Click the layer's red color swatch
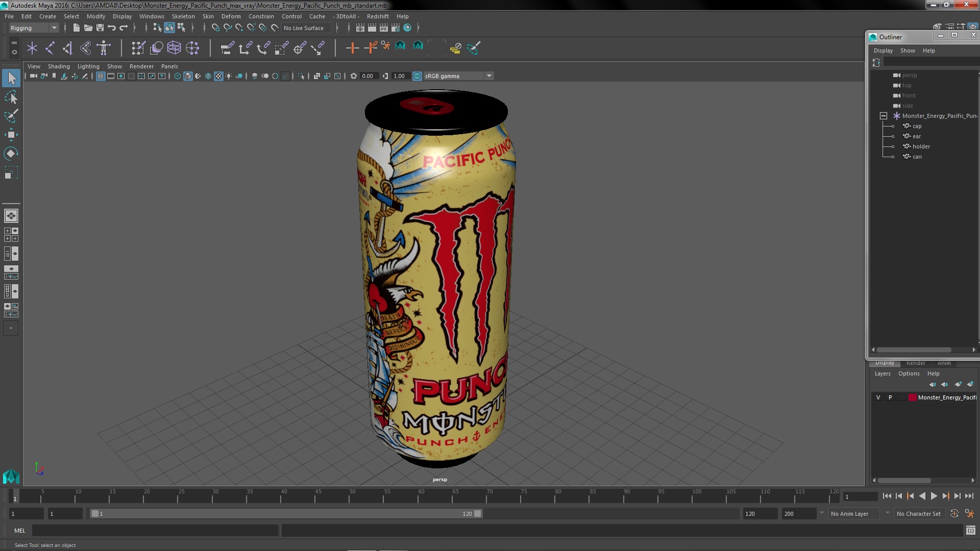This screenshot has height=551, width=980. click(912, 397)
